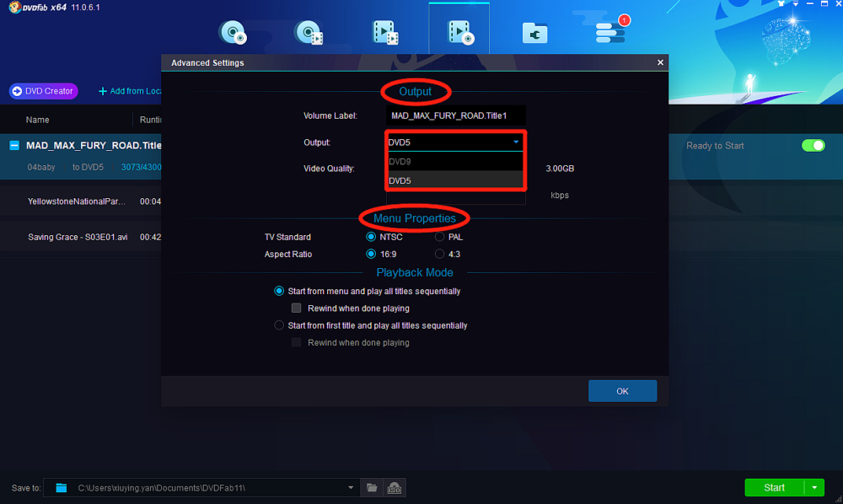The image size is (843, 504).
Task: Open the Output DVD5 combo box
Action: tap(454, 142)
